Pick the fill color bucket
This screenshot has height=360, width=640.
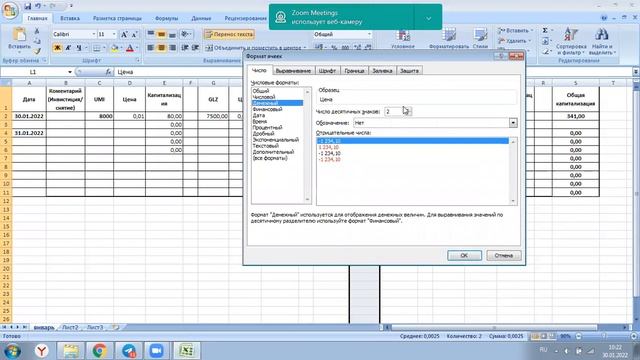pyautogui.click(x=115, y=48)
